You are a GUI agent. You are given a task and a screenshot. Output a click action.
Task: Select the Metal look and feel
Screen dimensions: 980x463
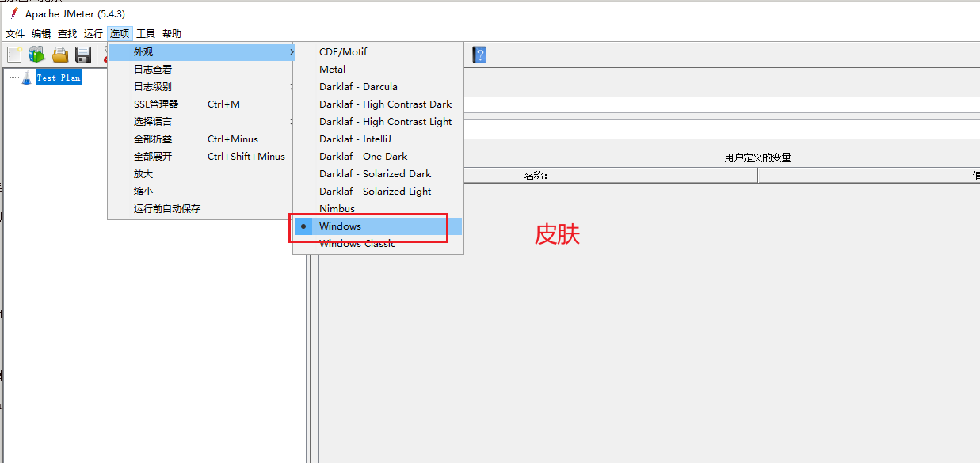coord(378,70)
